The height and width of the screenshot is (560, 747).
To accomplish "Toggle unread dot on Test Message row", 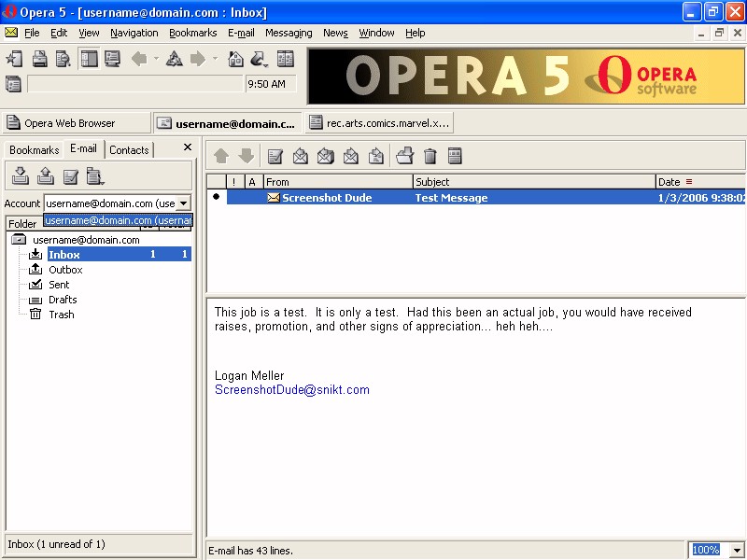I will [x=217, y=197].
